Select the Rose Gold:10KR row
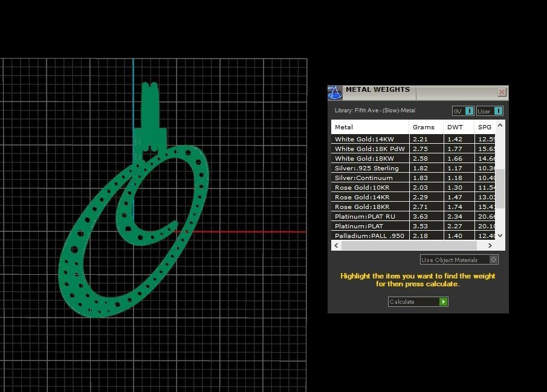This screenshot has width=547, height=392. coord(413,187)
